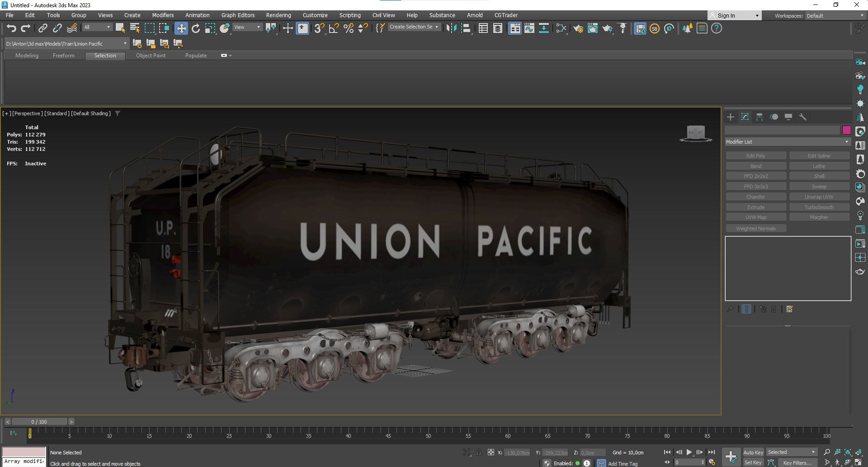868x467 pixels.
Task: Open Create Selection Set dropdown
Action: [x=414, y=27]
